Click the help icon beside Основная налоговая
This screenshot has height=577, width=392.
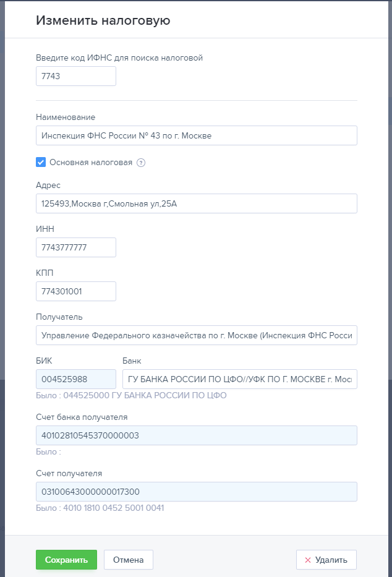click(141, 163)
